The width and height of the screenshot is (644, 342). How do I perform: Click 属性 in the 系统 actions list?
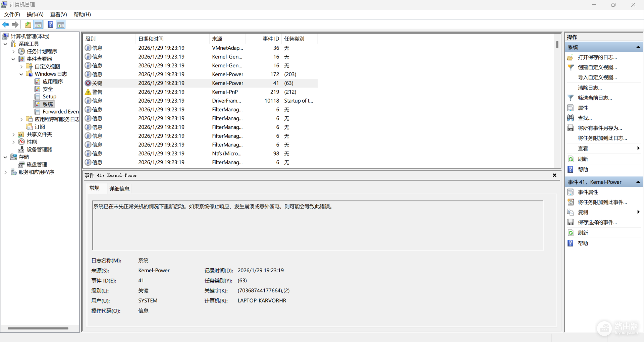[583, 108]
